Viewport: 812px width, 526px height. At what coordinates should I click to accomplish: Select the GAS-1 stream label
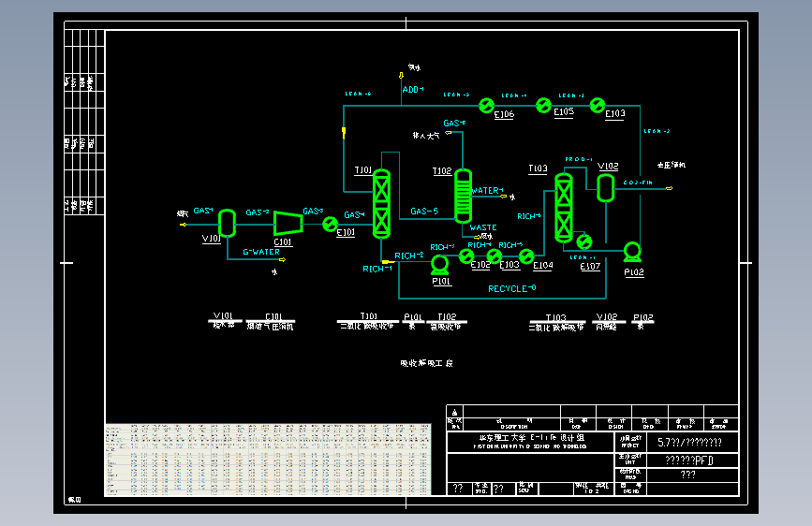(x=203, y=211)
